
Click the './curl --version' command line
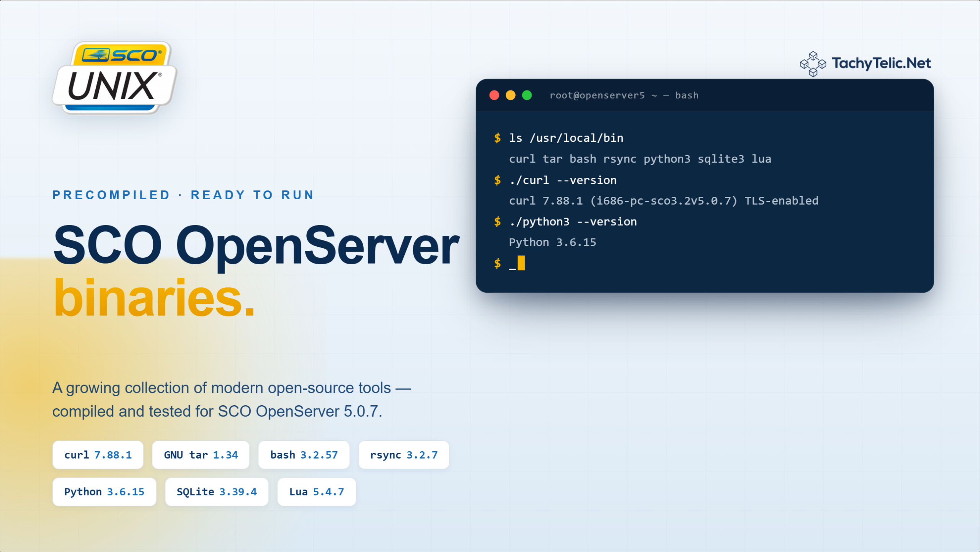(563, 180)
